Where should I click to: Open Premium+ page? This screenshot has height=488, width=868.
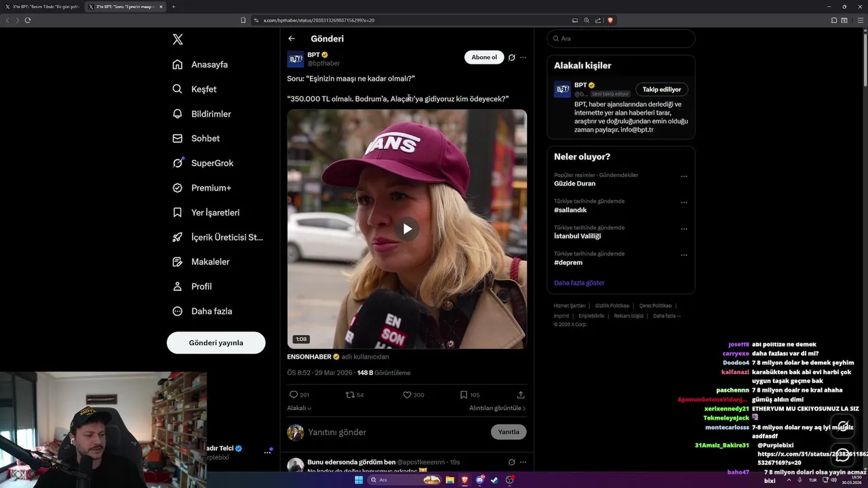coord(202,188)
